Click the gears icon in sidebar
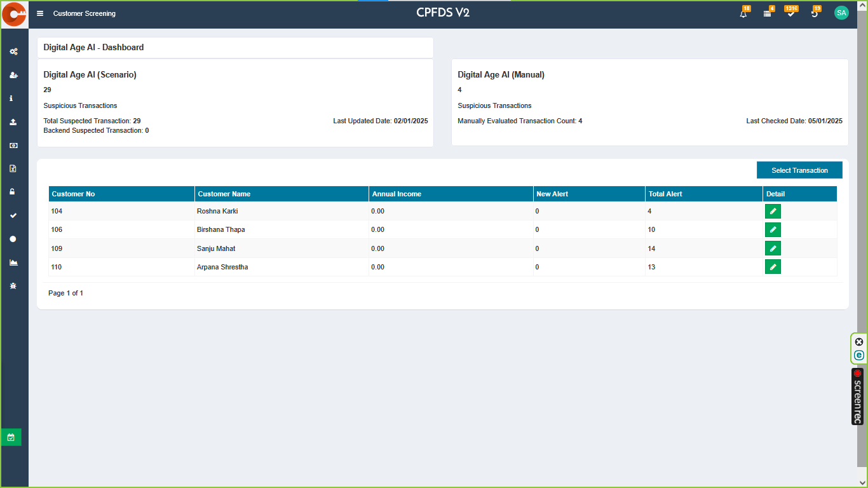 click(x=13, y=51)
